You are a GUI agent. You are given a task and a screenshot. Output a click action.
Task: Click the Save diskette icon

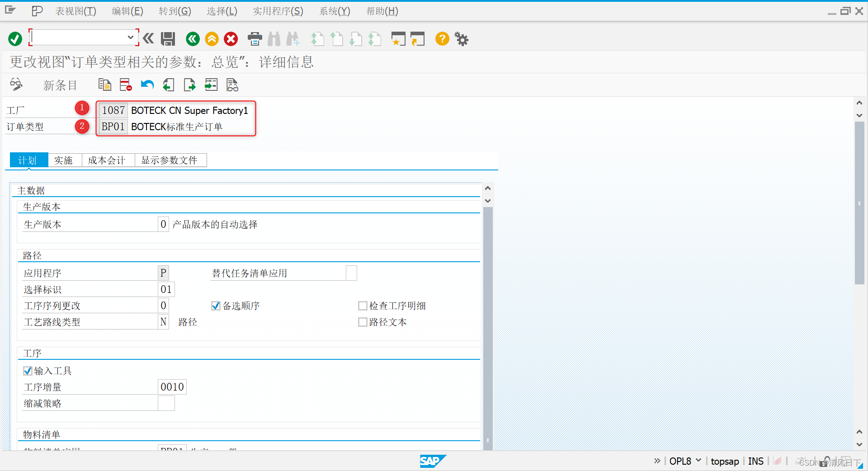pos(168,39)
